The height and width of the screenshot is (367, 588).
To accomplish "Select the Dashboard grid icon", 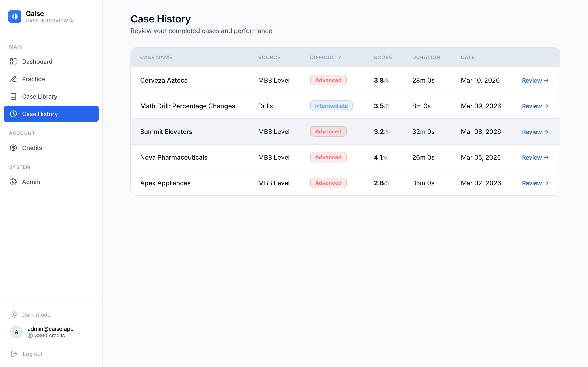I will pos(13,61).
